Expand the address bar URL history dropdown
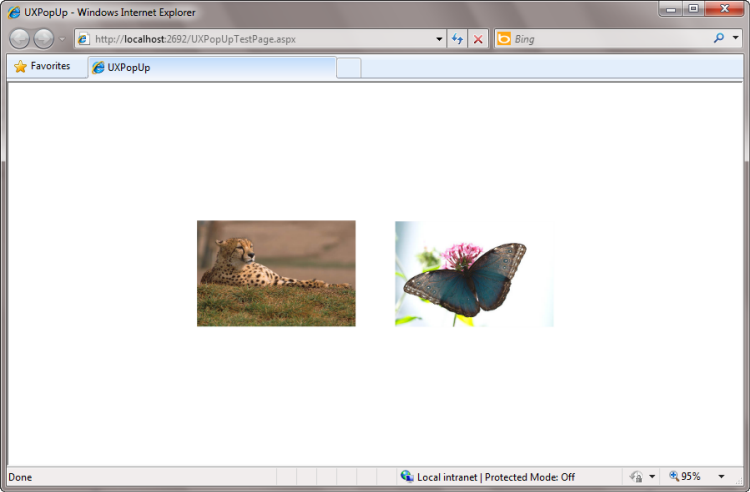Viewport: 750px width, 492px height. pyautogui.click(x=439, y=39)
